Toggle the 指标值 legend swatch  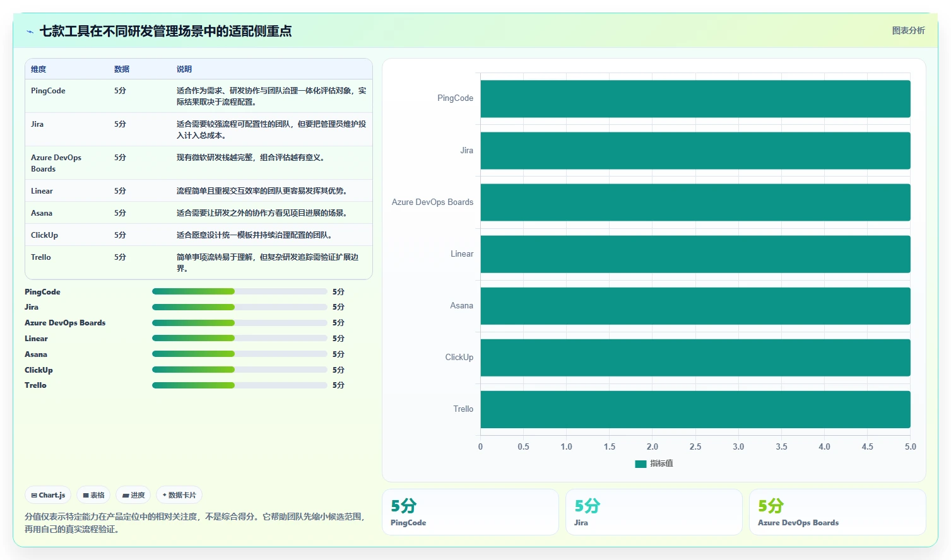(641, 464)
